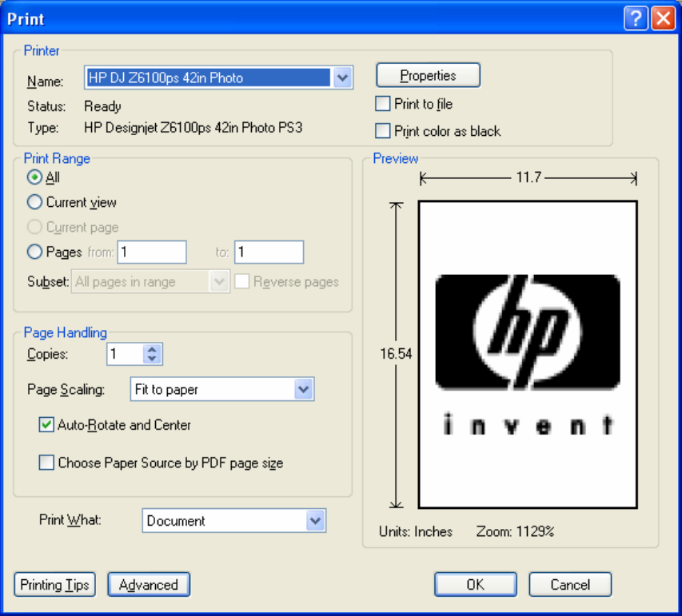Click the Ready status text

102,106
